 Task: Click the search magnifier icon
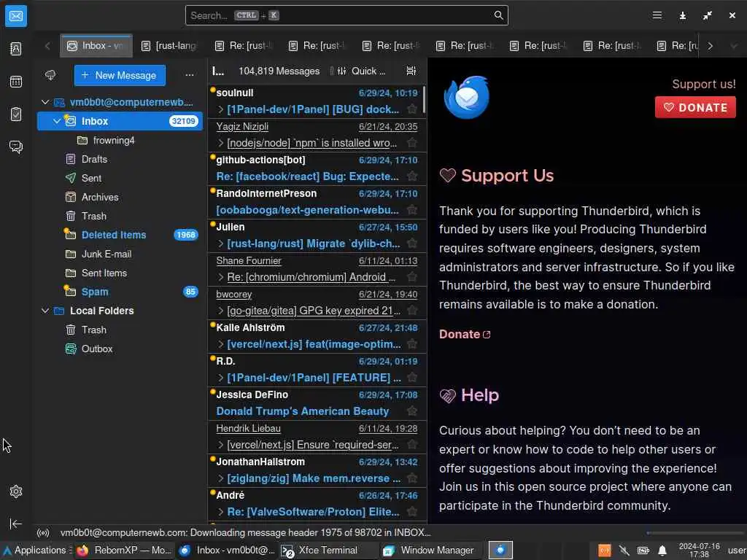click(x=498, y=15)
